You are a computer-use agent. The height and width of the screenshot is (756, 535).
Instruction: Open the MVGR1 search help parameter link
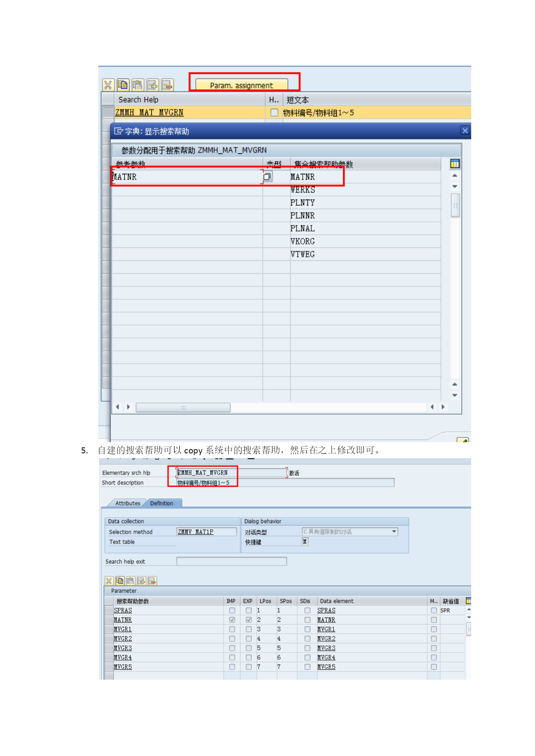[x=123, y=629]
